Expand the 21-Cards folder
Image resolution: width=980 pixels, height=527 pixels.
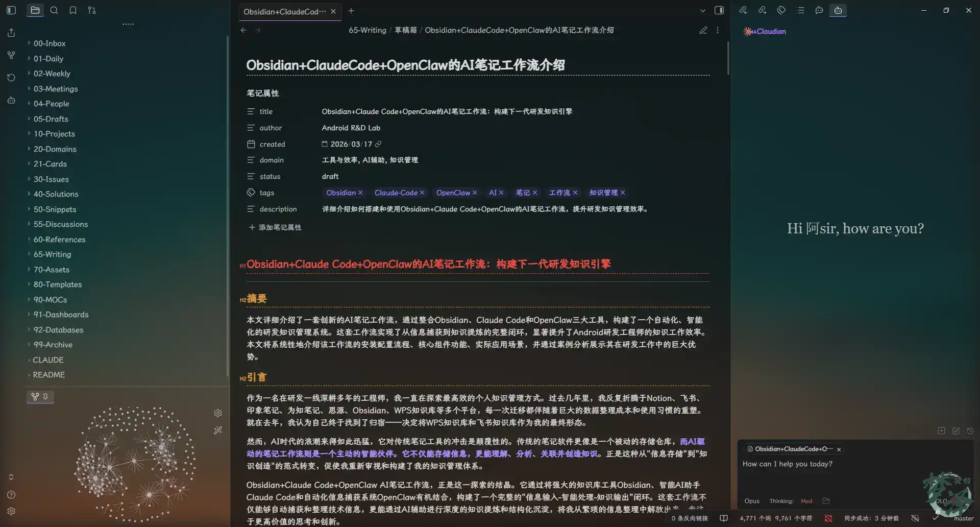coord(50,164)
